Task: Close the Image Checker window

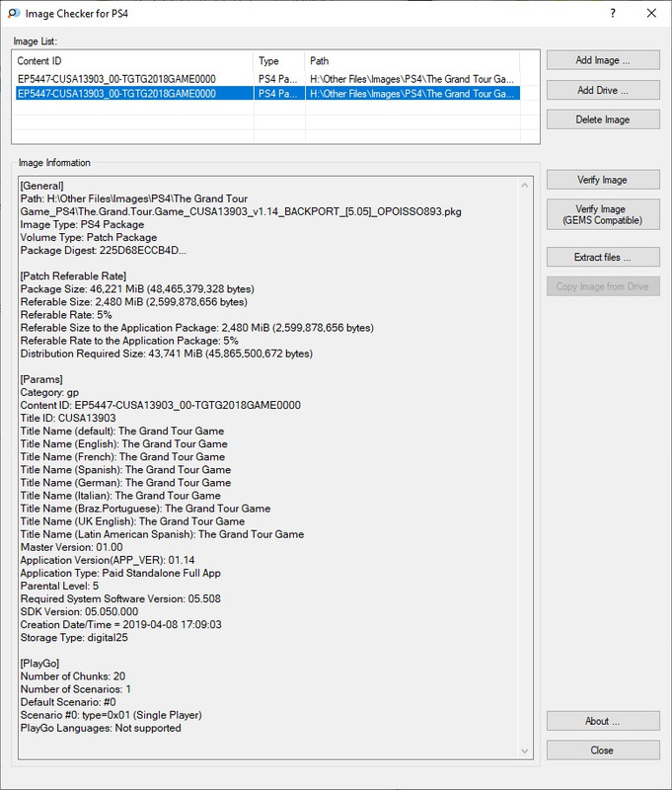Action: pos(651,13)
